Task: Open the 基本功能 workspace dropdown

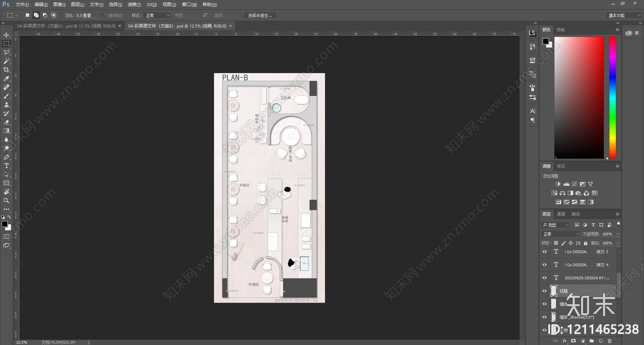Action: [x=624, y=15]
